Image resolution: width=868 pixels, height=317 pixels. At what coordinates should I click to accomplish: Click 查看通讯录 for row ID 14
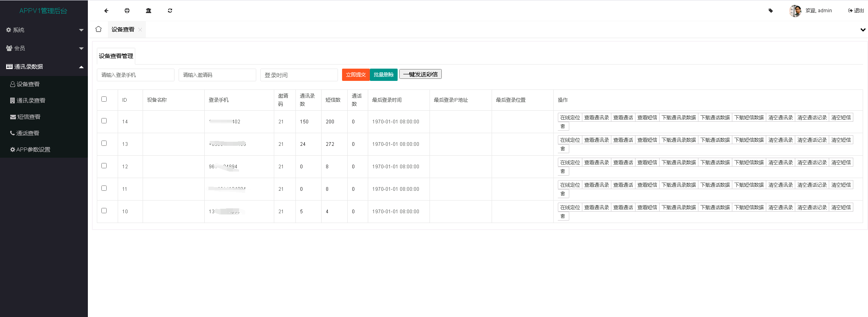tap(596, 118)
